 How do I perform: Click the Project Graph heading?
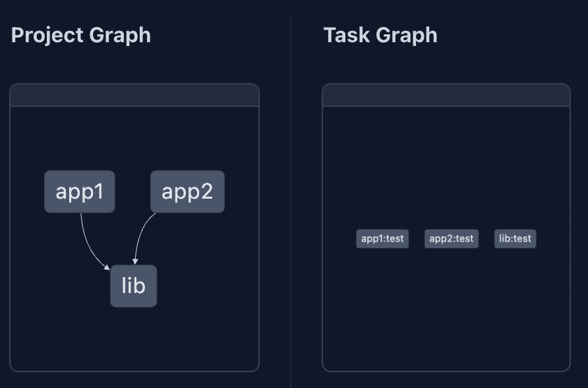pyautogui.click(x=81, y=35)
